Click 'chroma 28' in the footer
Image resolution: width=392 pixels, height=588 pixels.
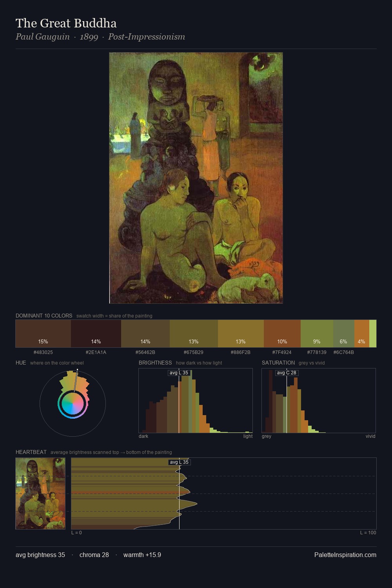click(94, 555)
